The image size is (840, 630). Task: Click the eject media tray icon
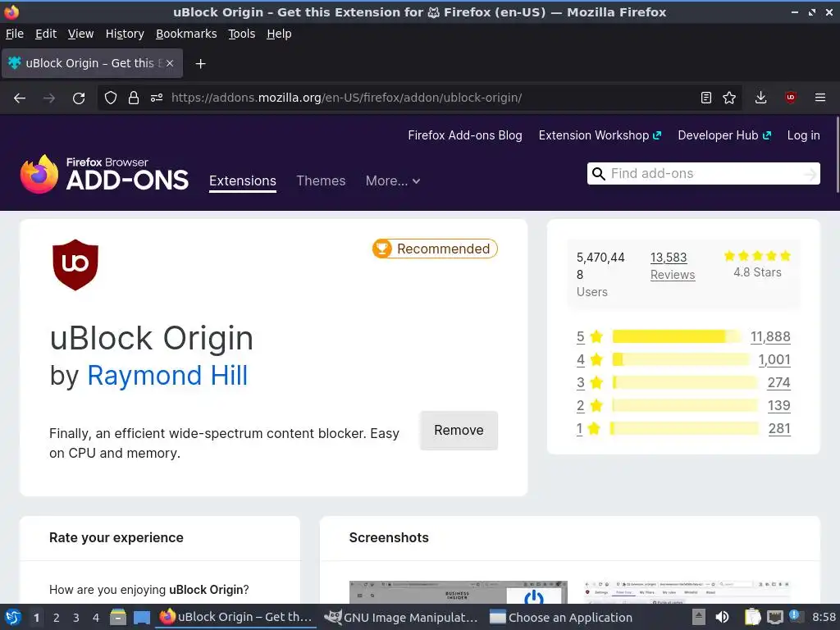[x=698, y=617]
